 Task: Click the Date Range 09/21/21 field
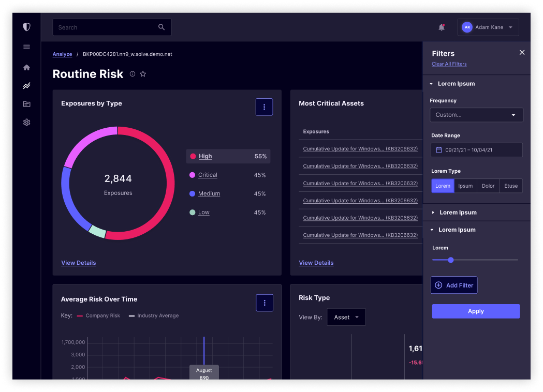pos(476,150)
